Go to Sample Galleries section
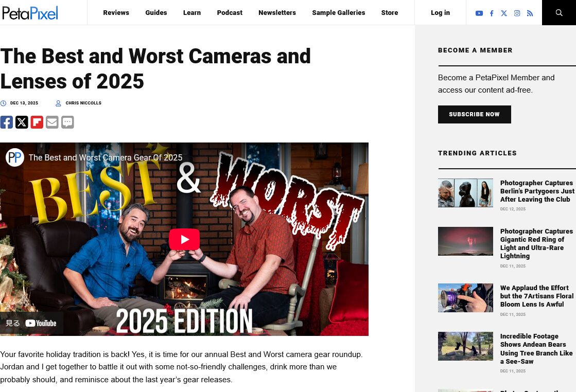576x392 pixels. 338,13
